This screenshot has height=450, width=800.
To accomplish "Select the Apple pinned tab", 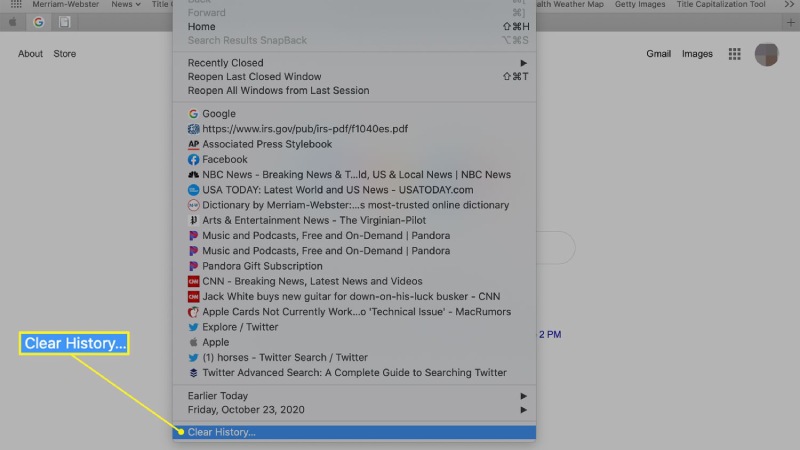I will click(13, 22).
